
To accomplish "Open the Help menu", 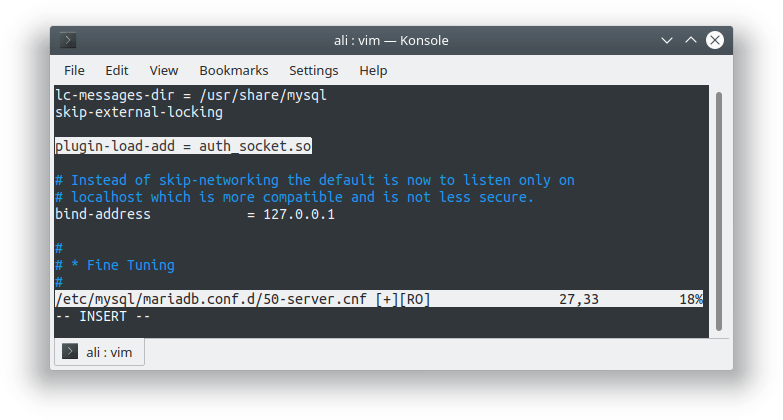I will coord(373,71).
